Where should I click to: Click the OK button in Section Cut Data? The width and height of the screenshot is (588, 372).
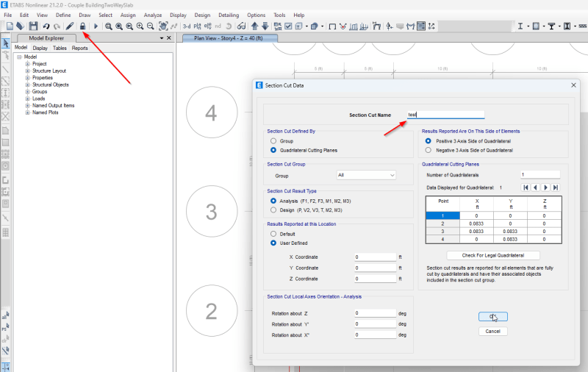(x=492, y=317)
